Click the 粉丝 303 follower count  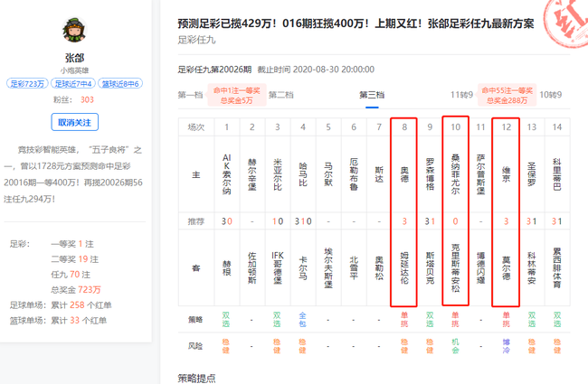(73, 99)
